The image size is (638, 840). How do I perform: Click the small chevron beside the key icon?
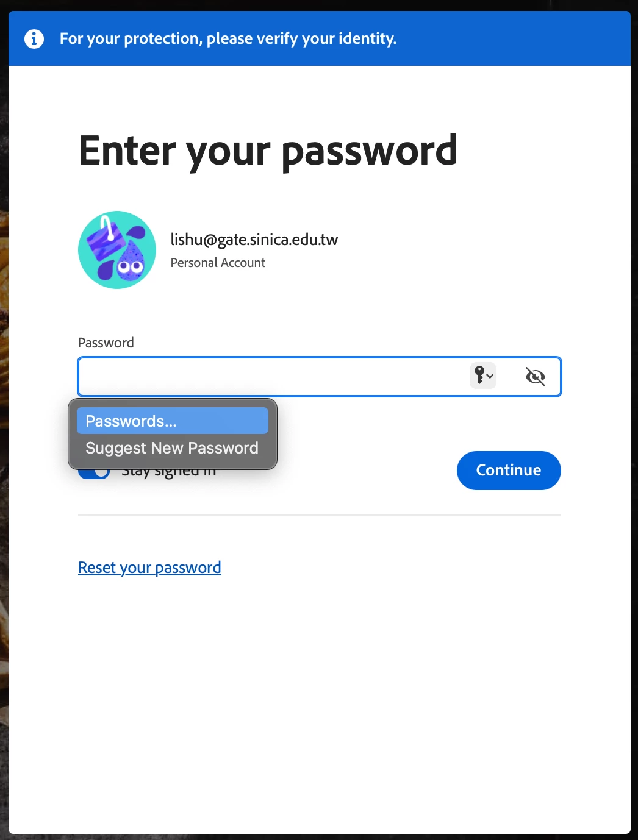(x=490, y=376)
